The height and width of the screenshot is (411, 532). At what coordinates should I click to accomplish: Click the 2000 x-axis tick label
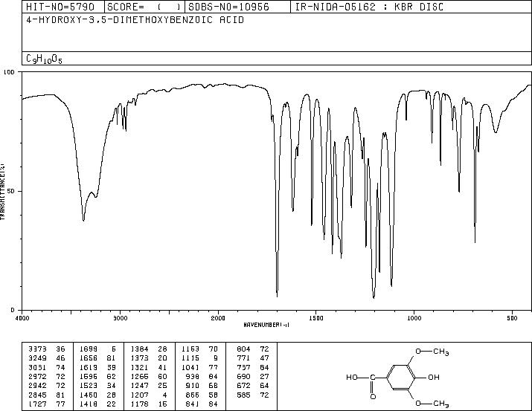click(x=218, y=318)
